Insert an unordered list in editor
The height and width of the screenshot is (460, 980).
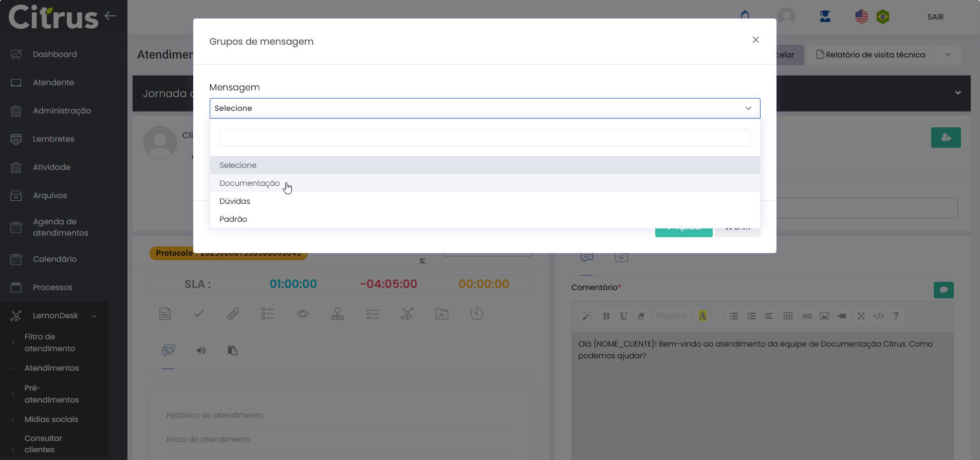point(734,316)
